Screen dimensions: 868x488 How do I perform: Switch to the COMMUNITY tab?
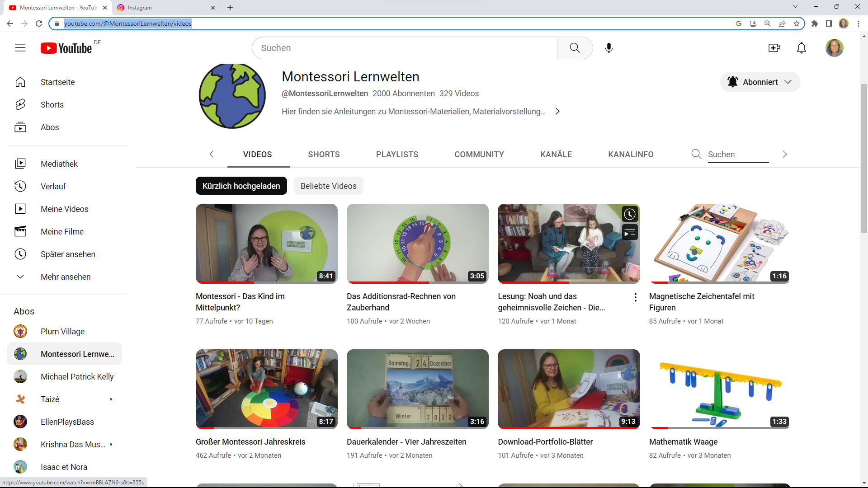[x=479, y=154]
